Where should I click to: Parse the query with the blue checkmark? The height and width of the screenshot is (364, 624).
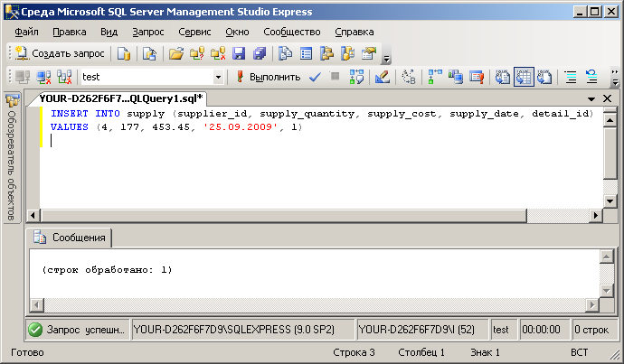315,77
